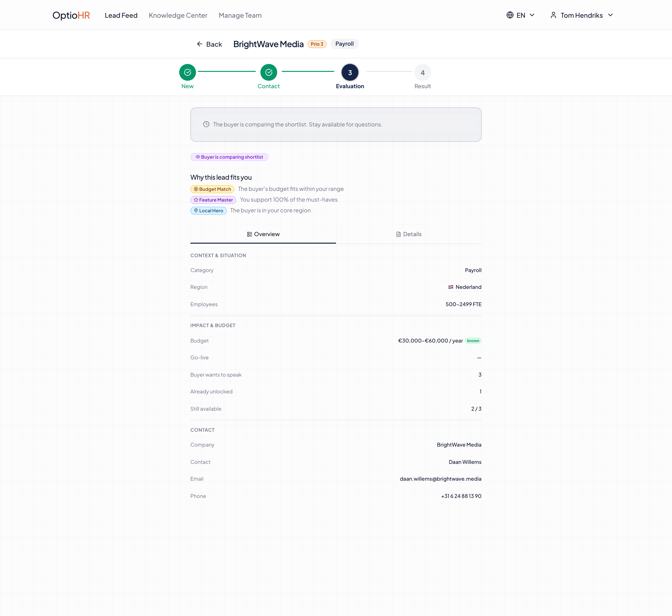Click the Feature Master badge
Image resolution: width=672 pixels, height=616 pixels.
(213, 200)
